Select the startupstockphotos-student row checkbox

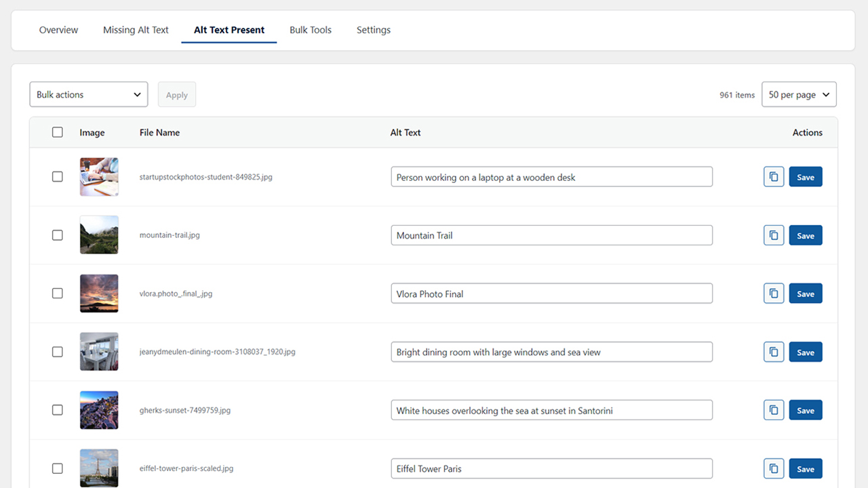(x=58, y=176)
